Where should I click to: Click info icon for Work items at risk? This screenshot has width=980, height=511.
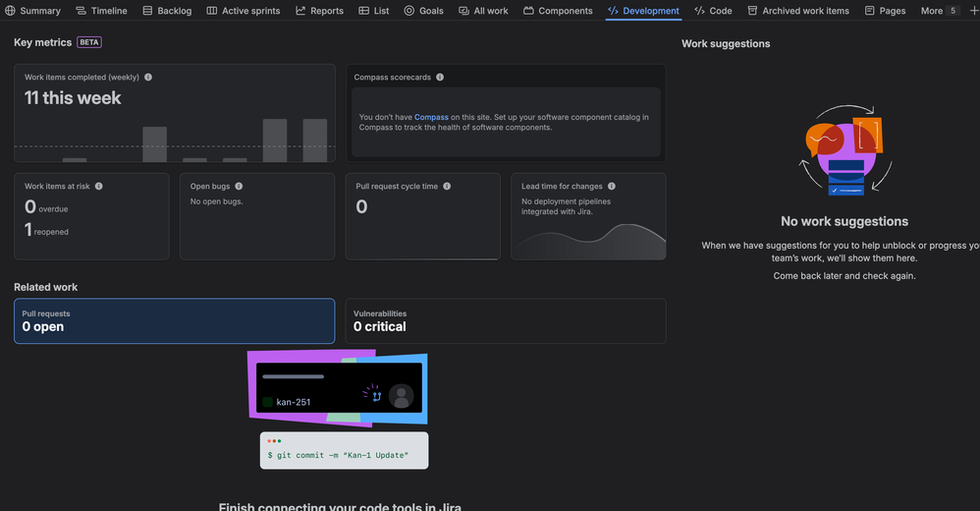click(99, 186)
